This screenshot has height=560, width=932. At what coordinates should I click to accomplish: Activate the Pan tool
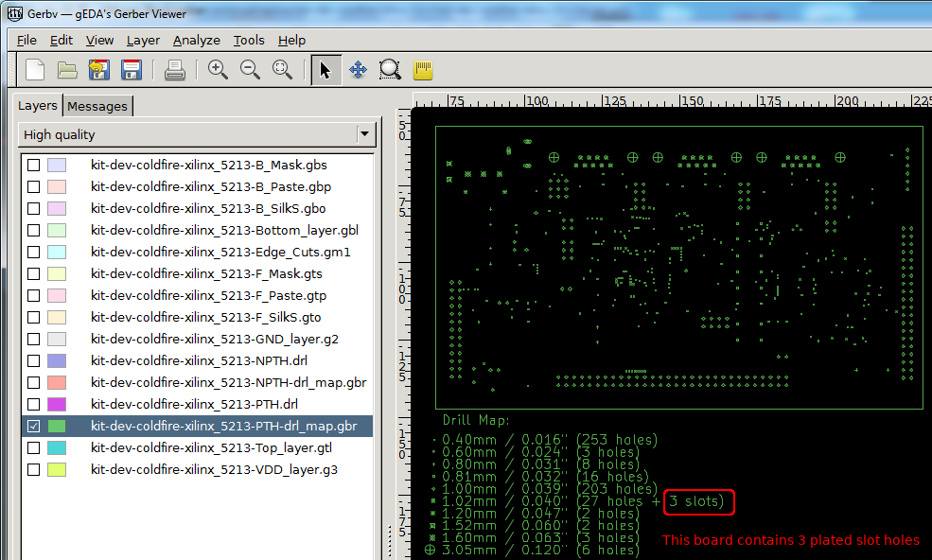pos(358,70)
